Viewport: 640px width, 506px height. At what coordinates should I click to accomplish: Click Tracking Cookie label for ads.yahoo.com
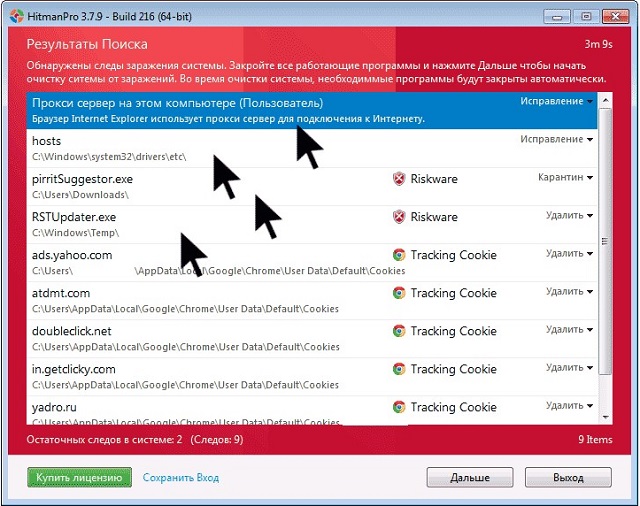pyautogui.click(x=453, y=255)
